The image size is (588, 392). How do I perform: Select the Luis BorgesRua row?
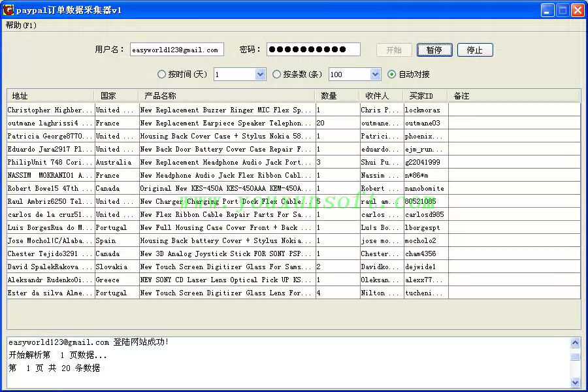tap(293, 228)
